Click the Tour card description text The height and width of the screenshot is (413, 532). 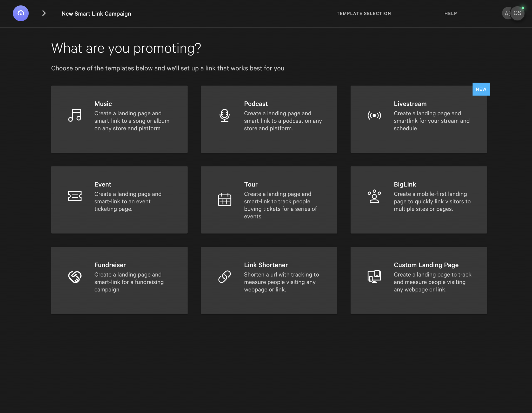(x=280, y=205)
